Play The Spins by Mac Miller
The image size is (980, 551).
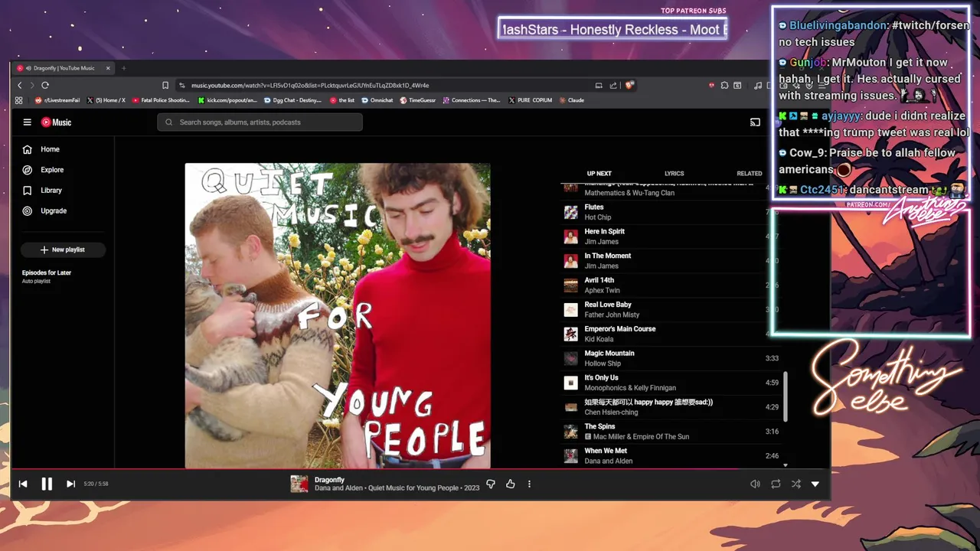[x=670, y=432]
